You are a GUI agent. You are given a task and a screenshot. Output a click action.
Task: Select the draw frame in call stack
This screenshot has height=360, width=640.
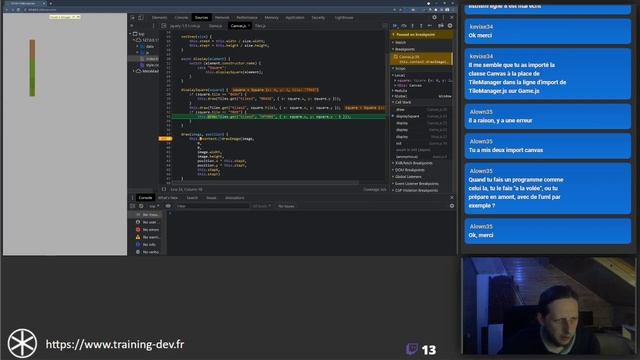(x=421, y=109)
